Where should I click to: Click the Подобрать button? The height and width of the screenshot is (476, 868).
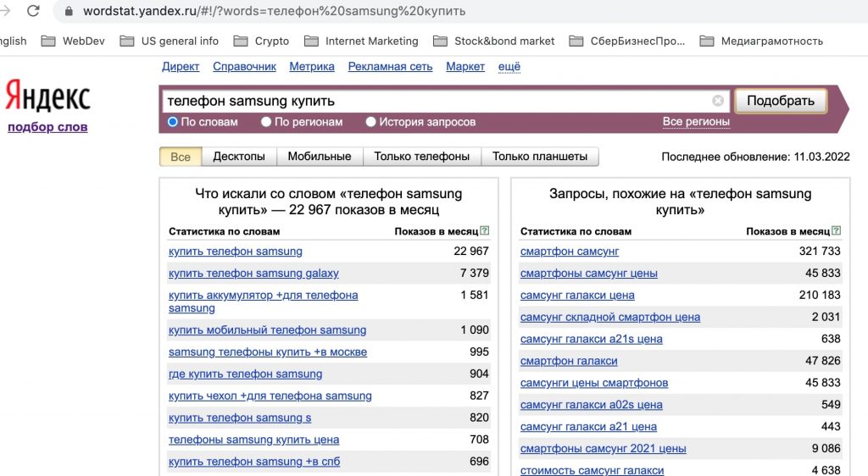coord(781,101)
